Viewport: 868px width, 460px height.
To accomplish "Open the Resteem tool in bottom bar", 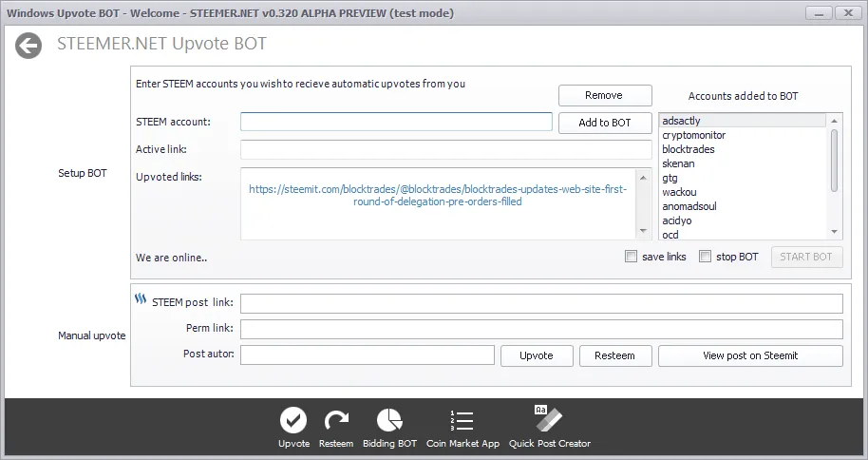I will coord(336,428).
